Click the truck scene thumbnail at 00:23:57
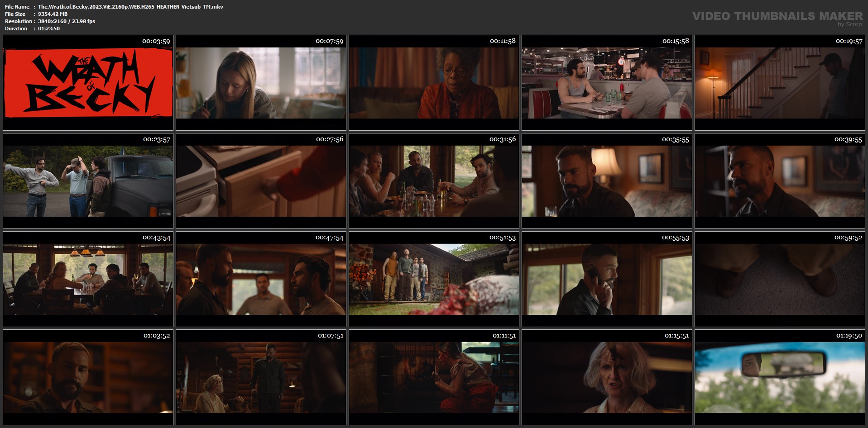 coord(88,181)
